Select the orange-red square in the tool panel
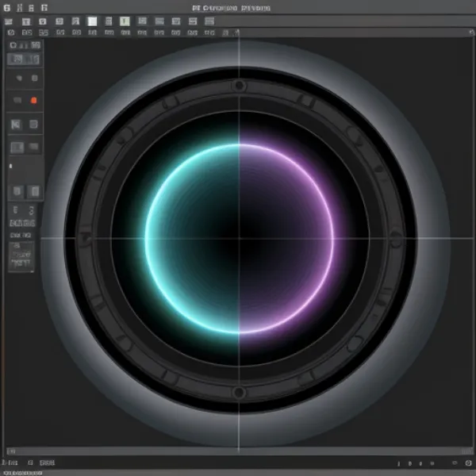This screenshot has height=476, width=476. tap(33, 101)
